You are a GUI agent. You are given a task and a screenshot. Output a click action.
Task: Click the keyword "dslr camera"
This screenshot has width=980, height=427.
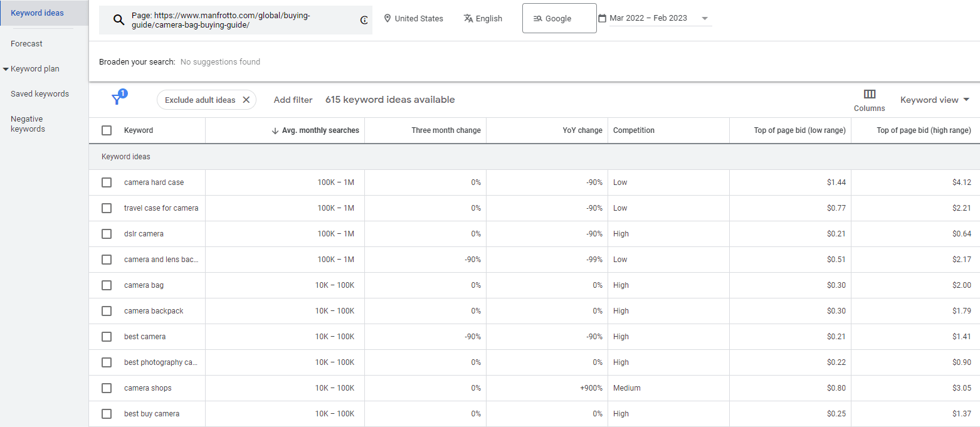(144, 234)
